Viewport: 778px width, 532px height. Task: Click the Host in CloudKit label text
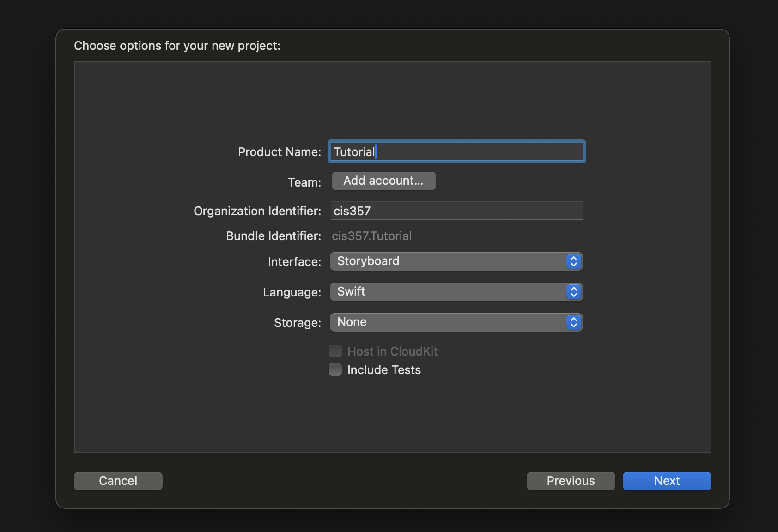392,351
